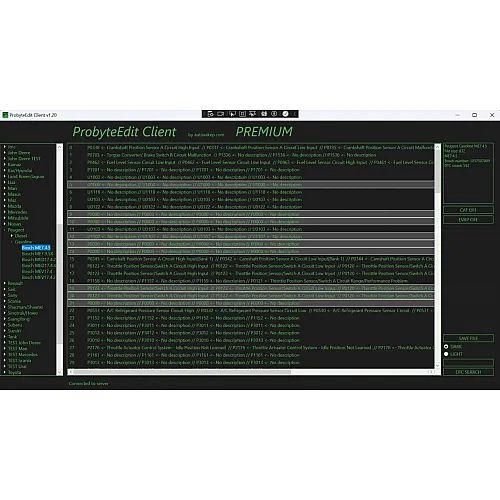The height and width of the screenshot is (500, 500).
Task: Collapse the debug toolbar with its end chevron
Action: tap(294, 114)
